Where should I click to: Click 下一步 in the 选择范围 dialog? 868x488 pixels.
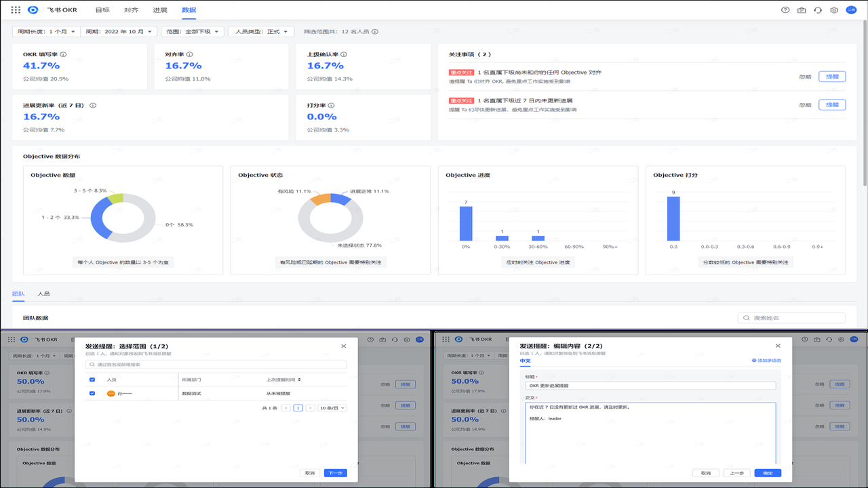pos(335,473)
